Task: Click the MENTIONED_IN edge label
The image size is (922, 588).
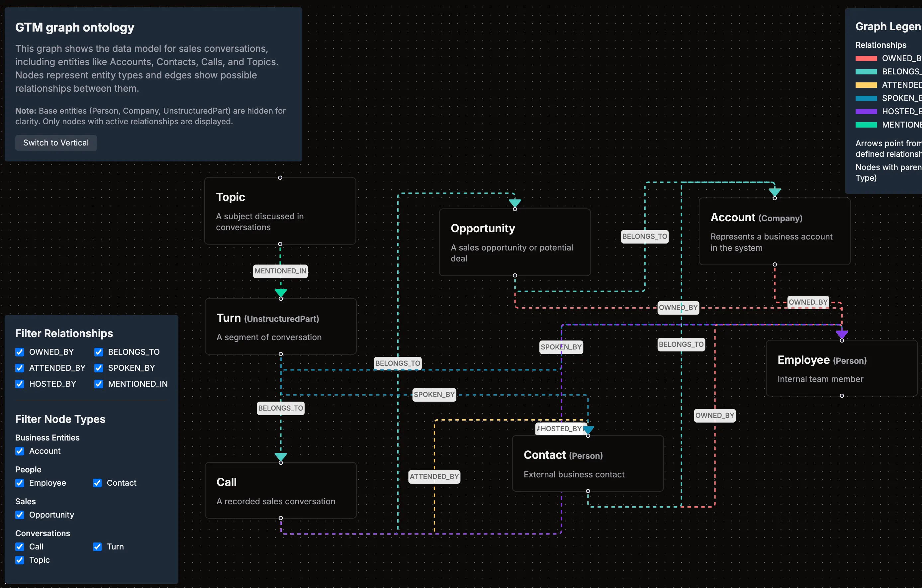Action: 281,271
